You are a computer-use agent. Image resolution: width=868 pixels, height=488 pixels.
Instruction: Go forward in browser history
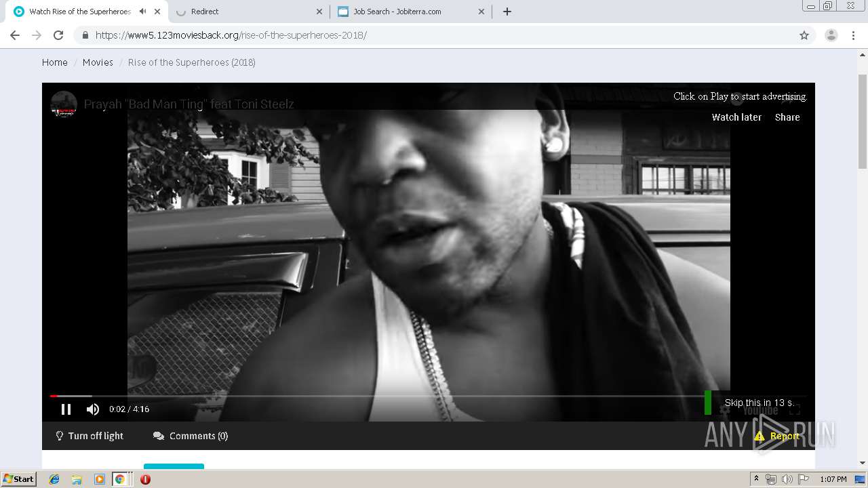37,35
